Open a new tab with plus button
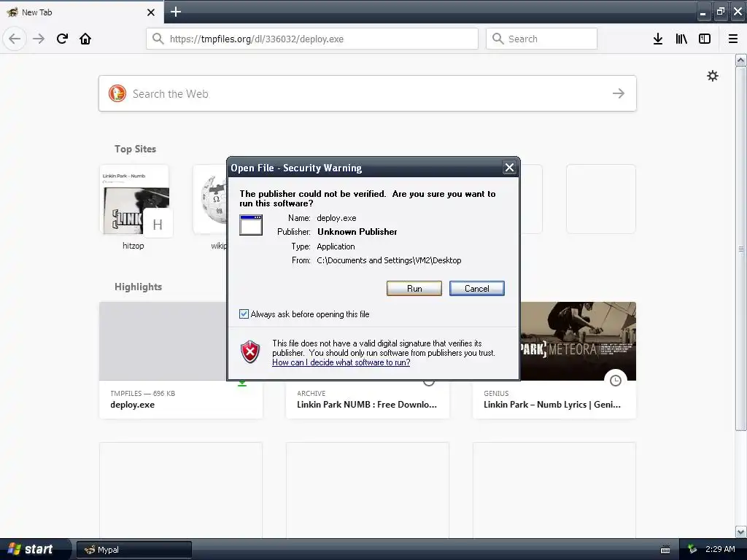Image resolution: width=747 pixels, height=560 pixels. point(176,12)
